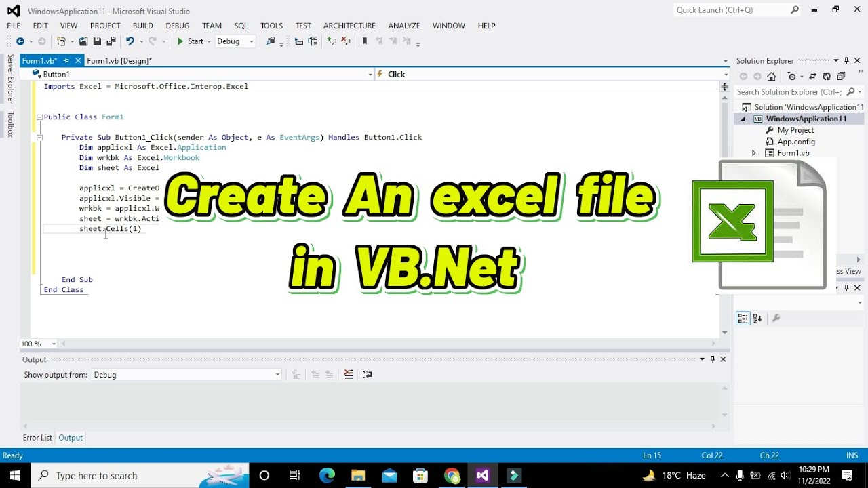Toggle Word Wrap in the Output panel
868x488 pixels.
(367, 374)
